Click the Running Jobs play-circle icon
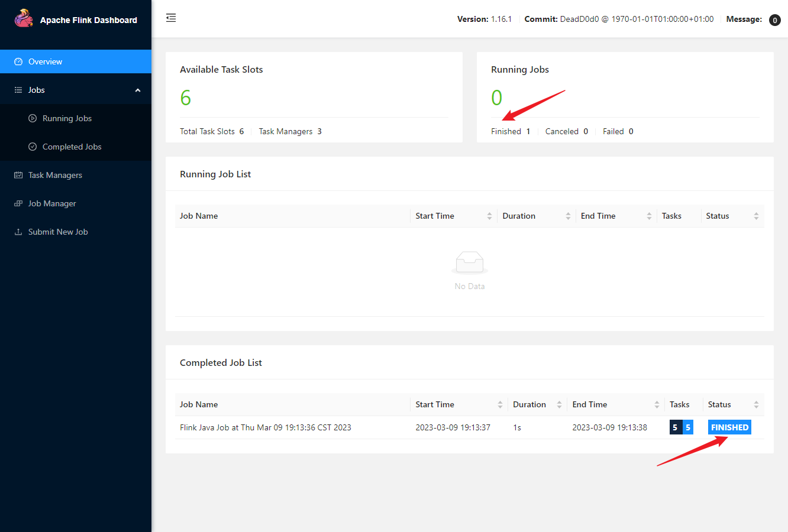This screenshot has width=788, height=532. click(x=33, y=118)
